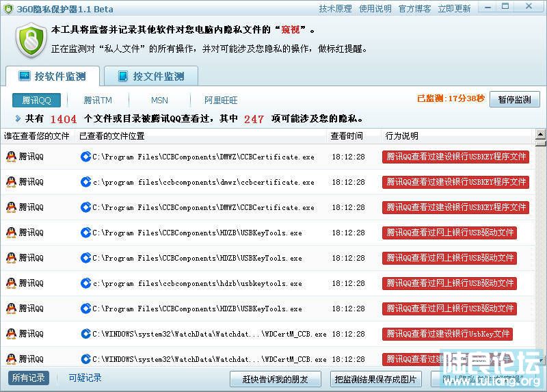
Task: Open the 立即更新 link
Action: click(454, 9)
